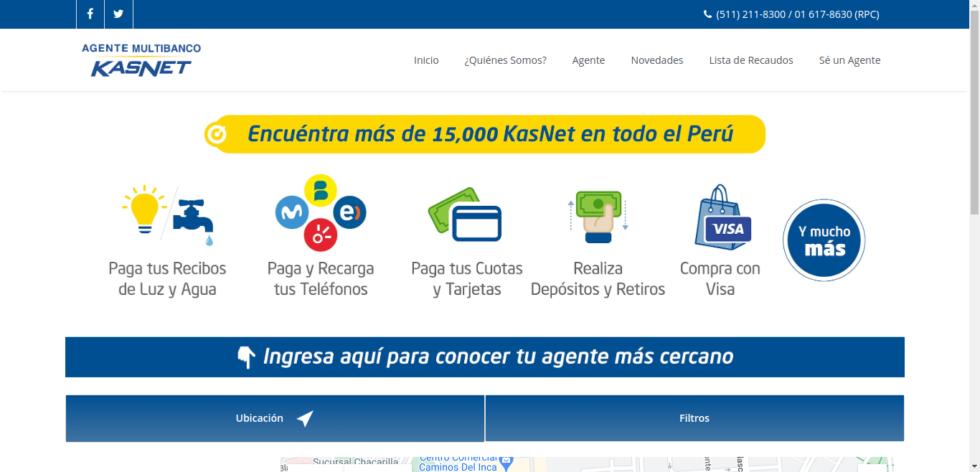This screenshot has width=980, height=472.
Task: Click the Visa shopping bag icon
Action: 722,217
